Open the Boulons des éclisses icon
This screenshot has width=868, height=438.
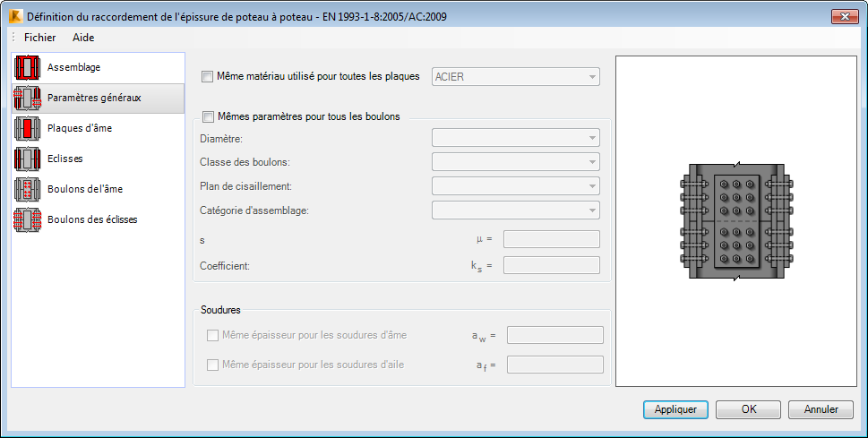point(28,220)
